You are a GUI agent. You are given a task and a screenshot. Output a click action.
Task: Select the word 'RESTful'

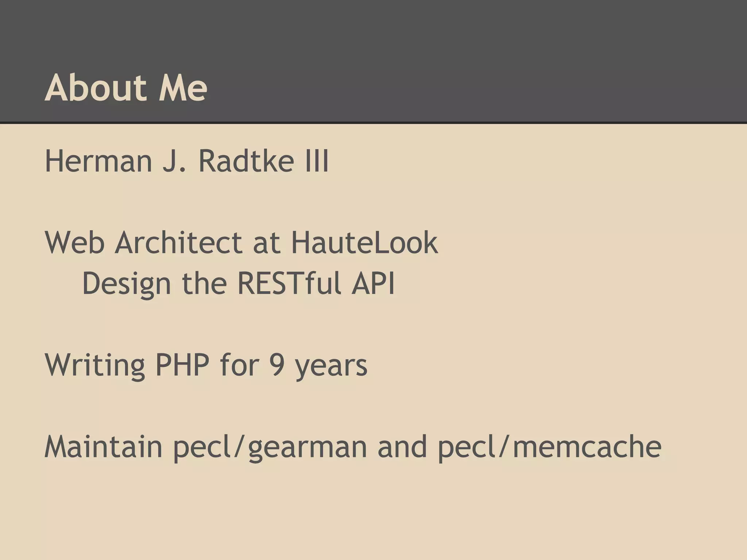289,283
